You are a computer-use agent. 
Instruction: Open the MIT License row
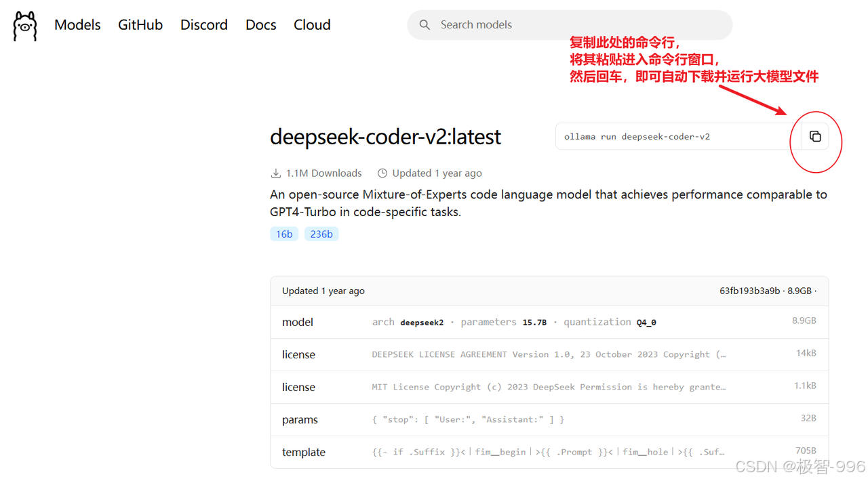(549, 387)
